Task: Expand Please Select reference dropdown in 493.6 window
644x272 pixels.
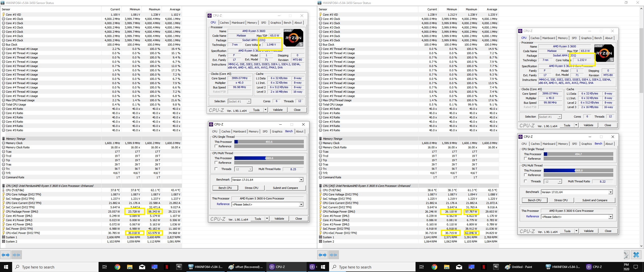Action: 301,205
